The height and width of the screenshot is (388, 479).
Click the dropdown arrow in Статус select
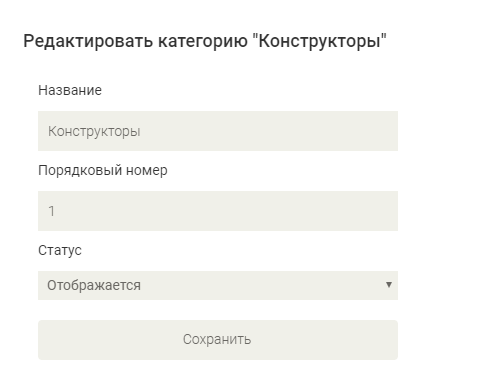[388, 285]
